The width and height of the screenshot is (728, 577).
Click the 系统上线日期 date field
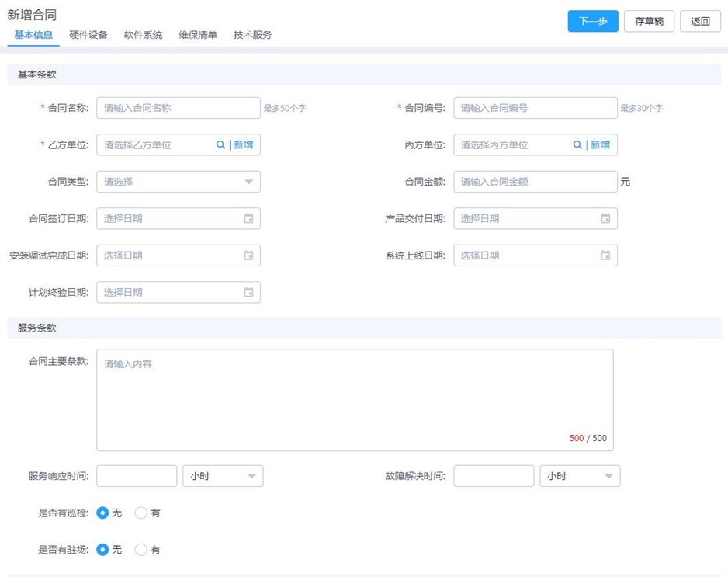(x=536, y=255)
